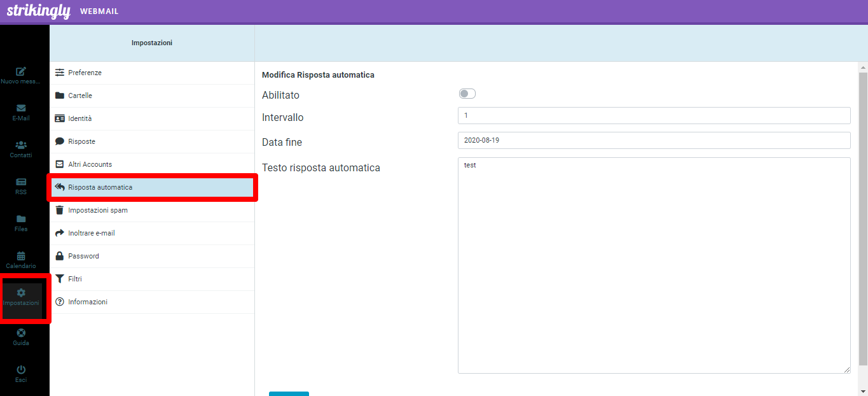This screenshot has height=396, width=868.
Task: Click the Abilitato label
Action: coord(280,95)
